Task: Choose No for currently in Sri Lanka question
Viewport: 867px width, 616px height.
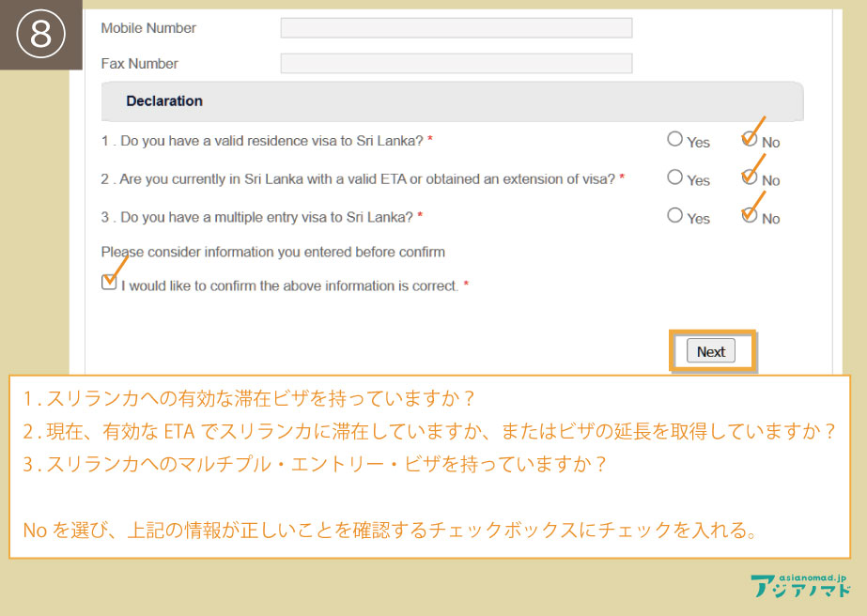Action: click(749, 177)
